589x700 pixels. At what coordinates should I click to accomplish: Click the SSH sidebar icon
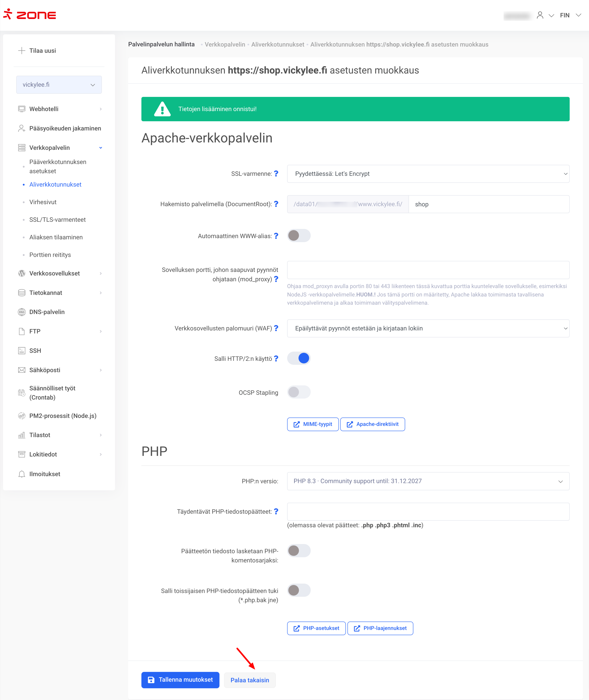coord(22,351)
